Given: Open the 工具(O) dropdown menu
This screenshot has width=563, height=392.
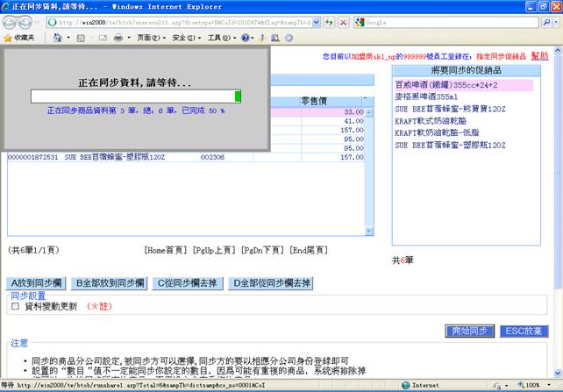Looking at the screenshot, I should pos(219,39).
